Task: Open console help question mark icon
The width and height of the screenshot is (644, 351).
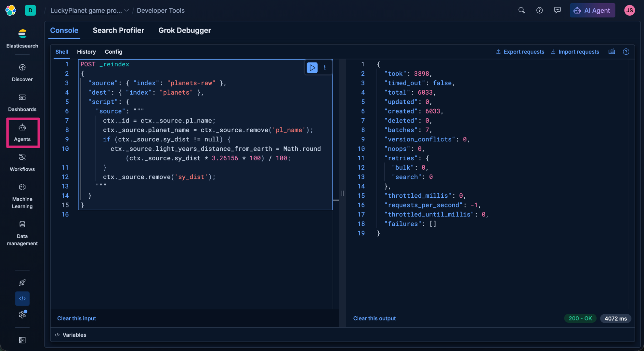Action: click(626, 52)
